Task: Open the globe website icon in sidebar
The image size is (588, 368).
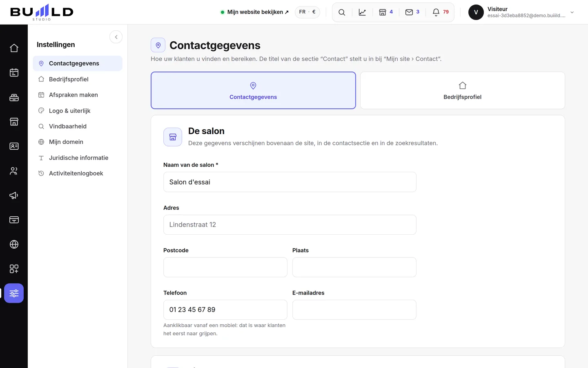Action: pyautogui.click(x=14, y=245)
